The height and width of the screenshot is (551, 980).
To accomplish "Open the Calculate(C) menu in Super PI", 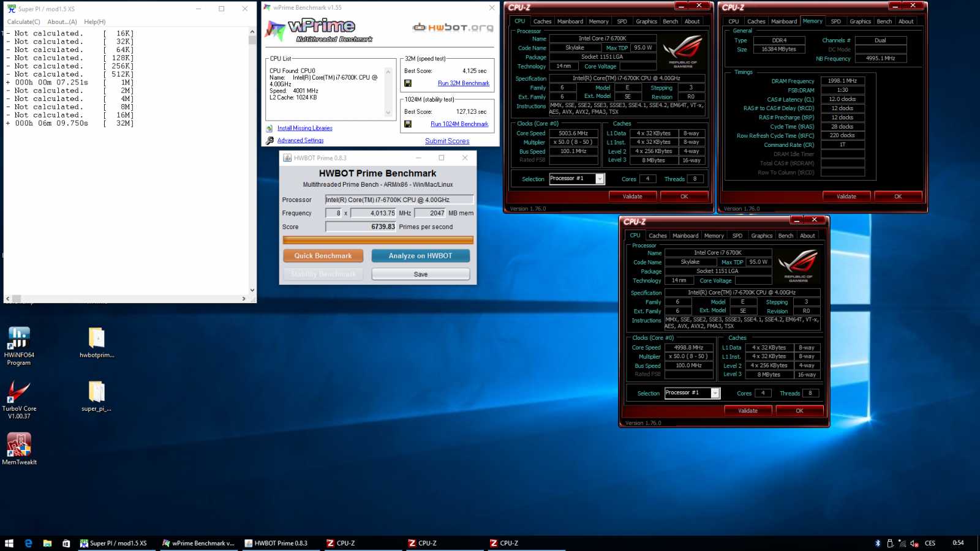I will pyautogui.click(x=23, y=22).
